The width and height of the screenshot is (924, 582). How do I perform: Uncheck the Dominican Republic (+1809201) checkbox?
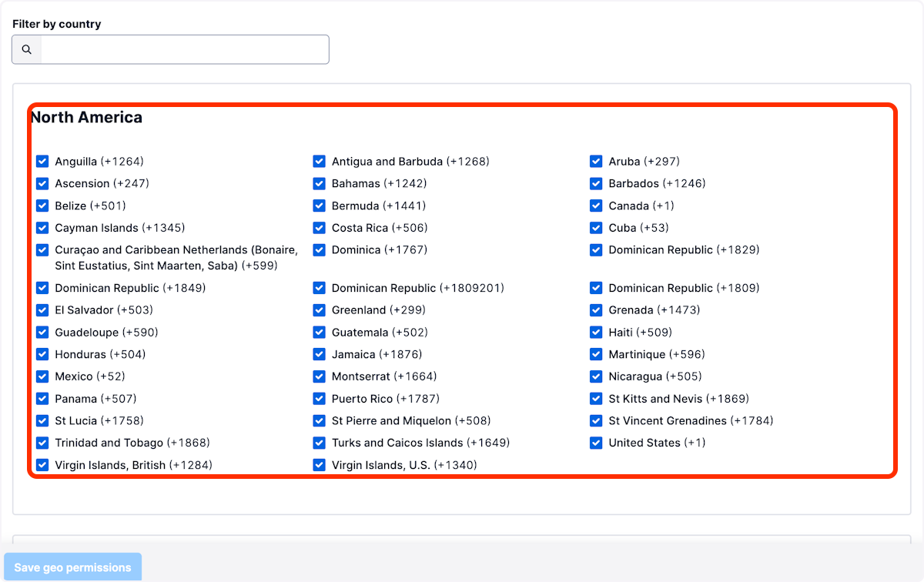[320, 288]
